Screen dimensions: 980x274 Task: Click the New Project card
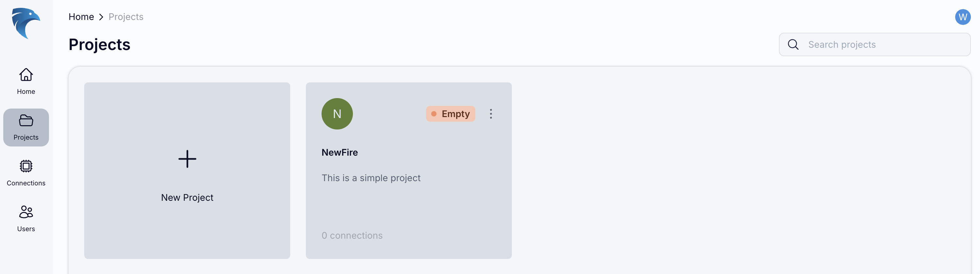pyautogui.click(x=187, y=170)
